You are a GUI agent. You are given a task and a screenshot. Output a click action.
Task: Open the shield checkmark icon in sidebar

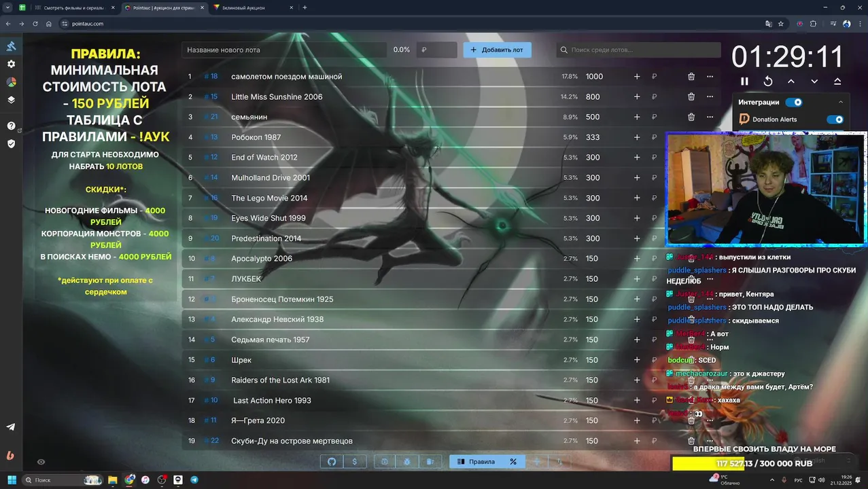11,143
